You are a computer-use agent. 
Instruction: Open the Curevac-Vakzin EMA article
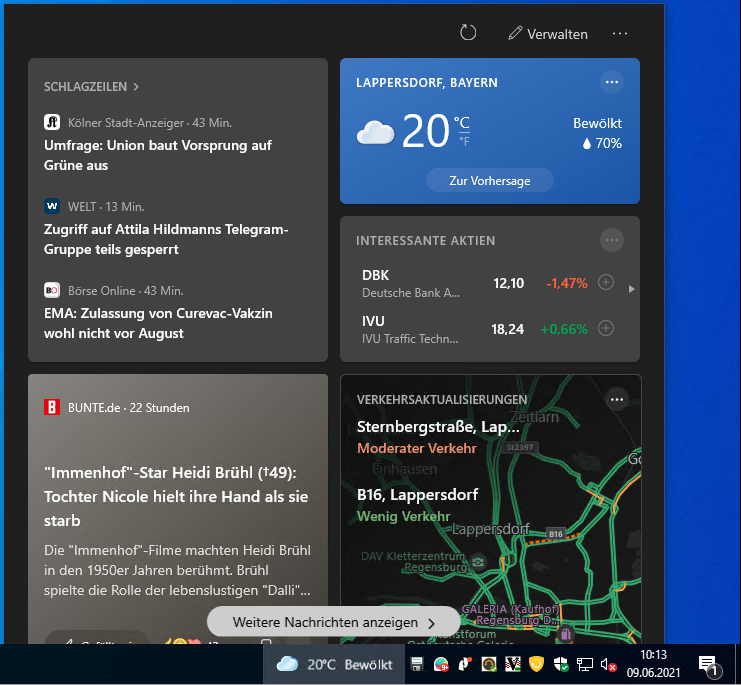coord(158,323)
